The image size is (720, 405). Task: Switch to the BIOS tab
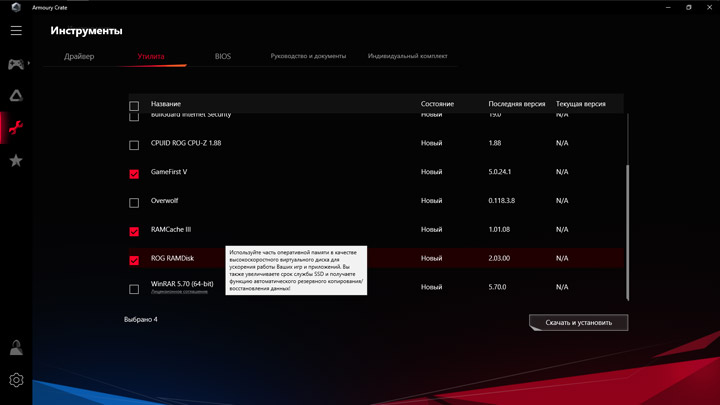click(x=223, y=56)
